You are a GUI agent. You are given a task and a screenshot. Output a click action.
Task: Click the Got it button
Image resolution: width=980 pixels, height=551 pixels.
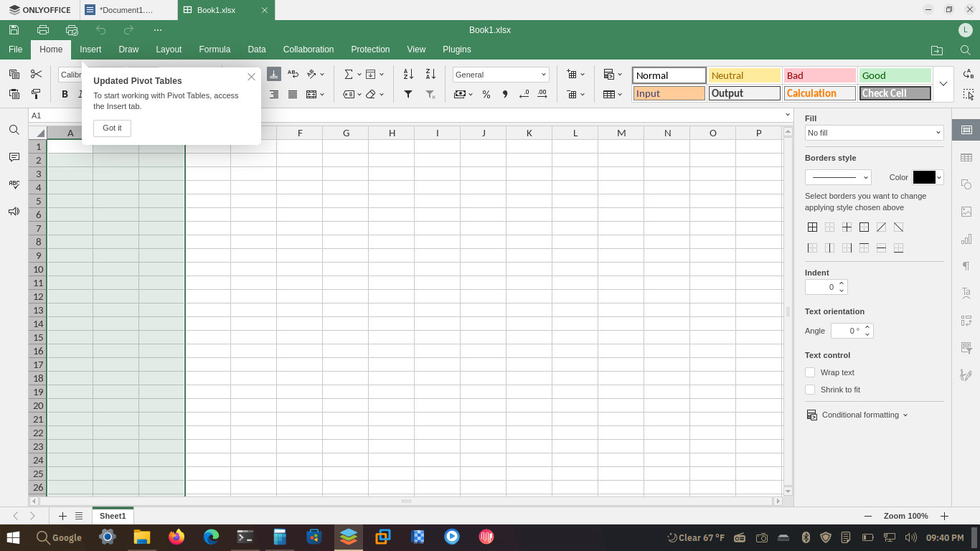click(x=112, y=128)
